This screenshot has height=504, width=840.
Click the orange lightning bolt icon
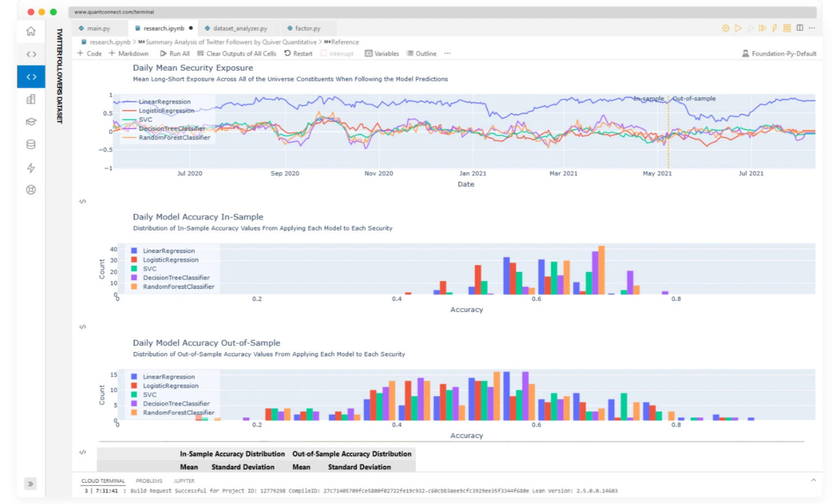774,28
